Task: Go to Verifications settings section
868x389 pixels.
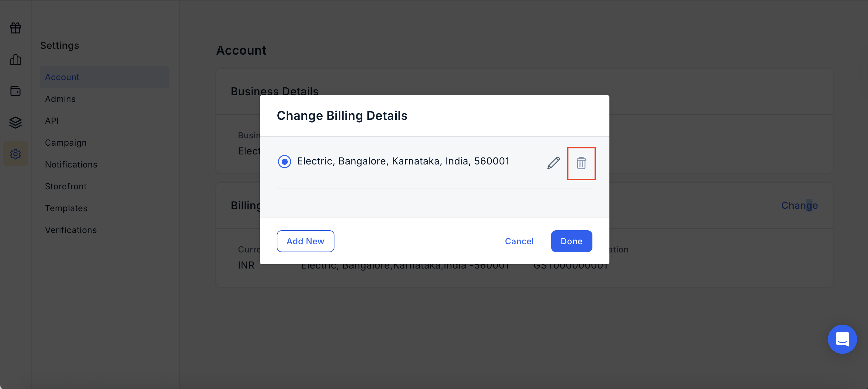Action: point(71,230)
